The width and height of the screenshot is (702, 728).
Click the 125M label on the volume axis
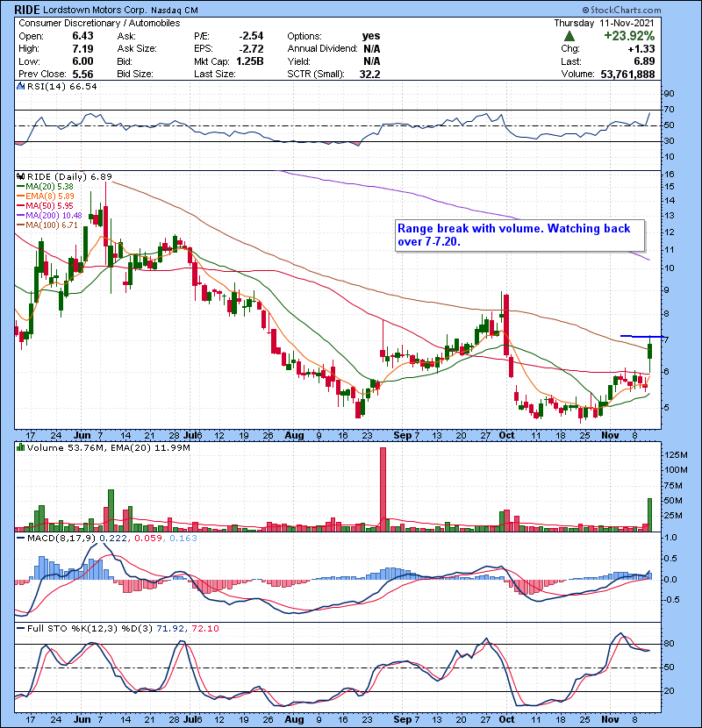[676, 454]
